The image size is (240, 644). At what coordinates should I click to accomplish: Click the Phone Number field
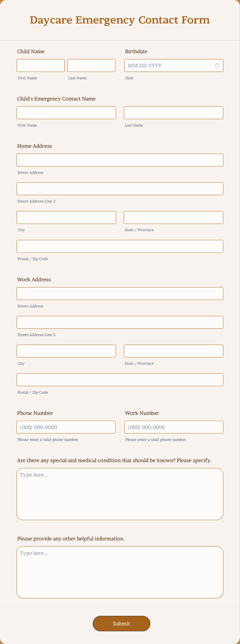[x=66, y=427]
